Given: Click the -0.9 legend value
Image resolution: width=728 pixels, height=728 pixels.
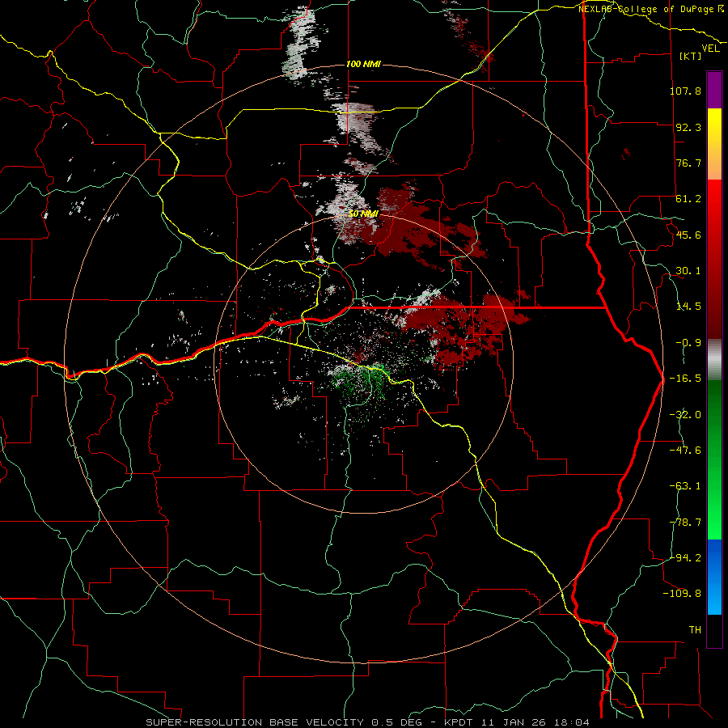Looking at the screenshot, I should [688, 343].
